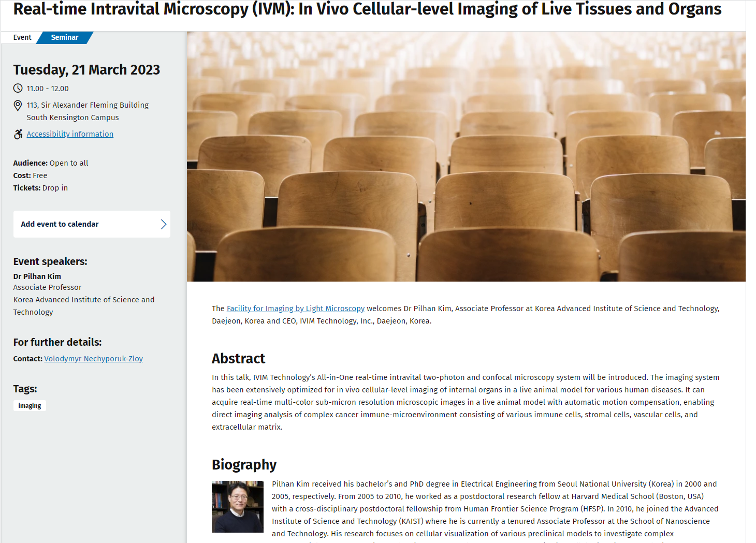Click the Biography section heading
Image resolution: width=756 pixels, height=543 pixels.
click(244, 465)
